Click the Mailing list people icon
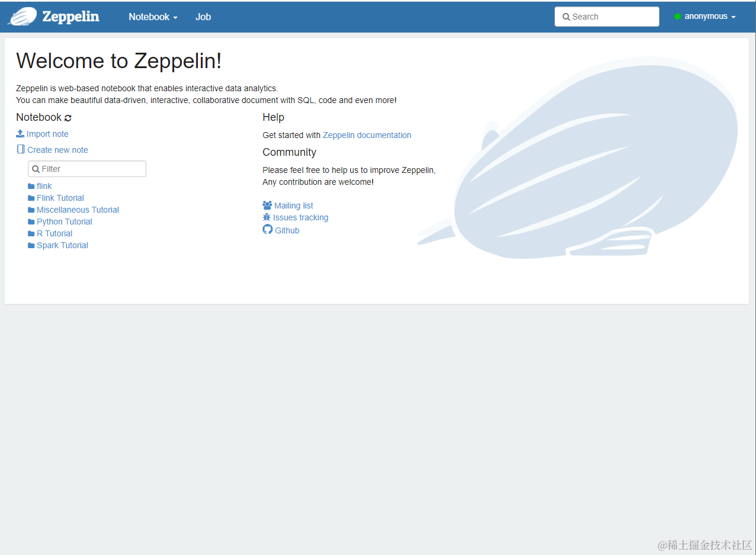 click(267, 206)
